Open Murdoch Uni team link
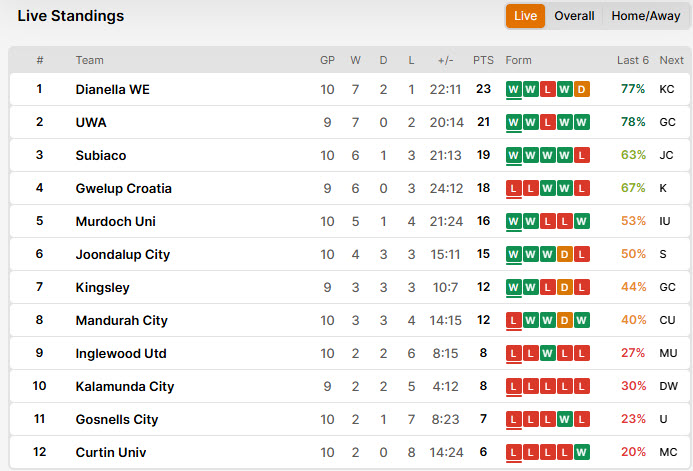 click(x=115, y=221)
